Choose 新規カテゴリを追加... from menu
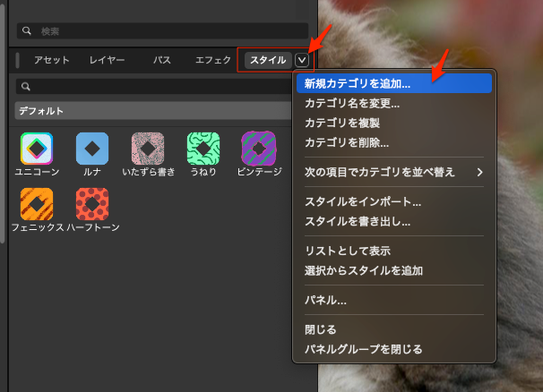The image size is (543, 392). point(357,83)
